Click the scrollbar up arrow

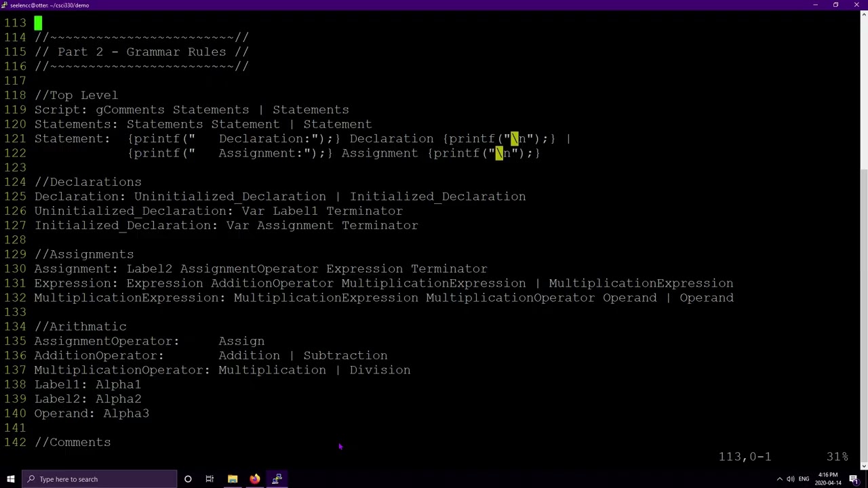pyautogui.click(x=863, y=14)
